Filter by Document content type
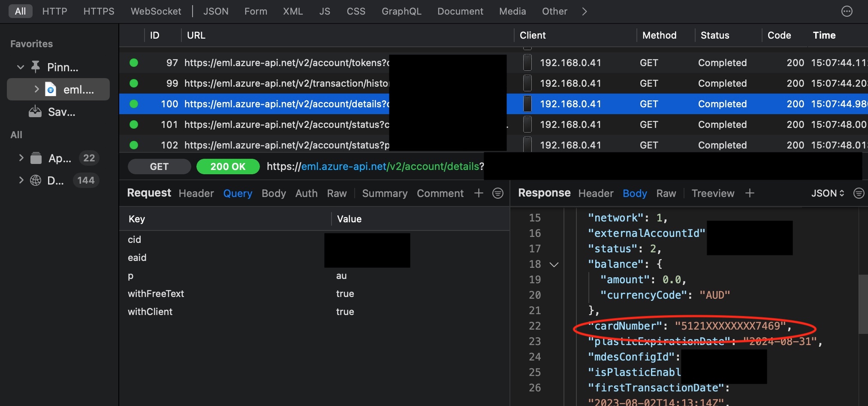 pyautogui.click(x=460, y=11)
